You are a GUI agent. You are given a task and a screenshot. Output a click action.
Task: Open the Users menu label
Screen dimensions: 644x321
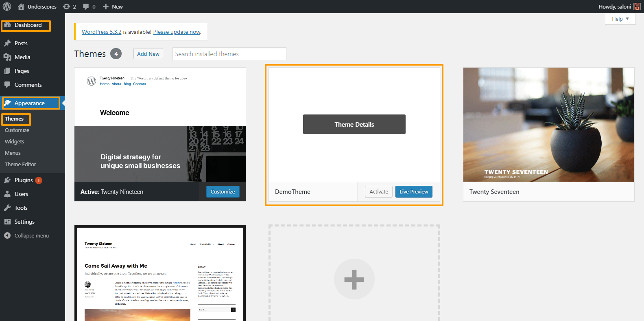22,194
